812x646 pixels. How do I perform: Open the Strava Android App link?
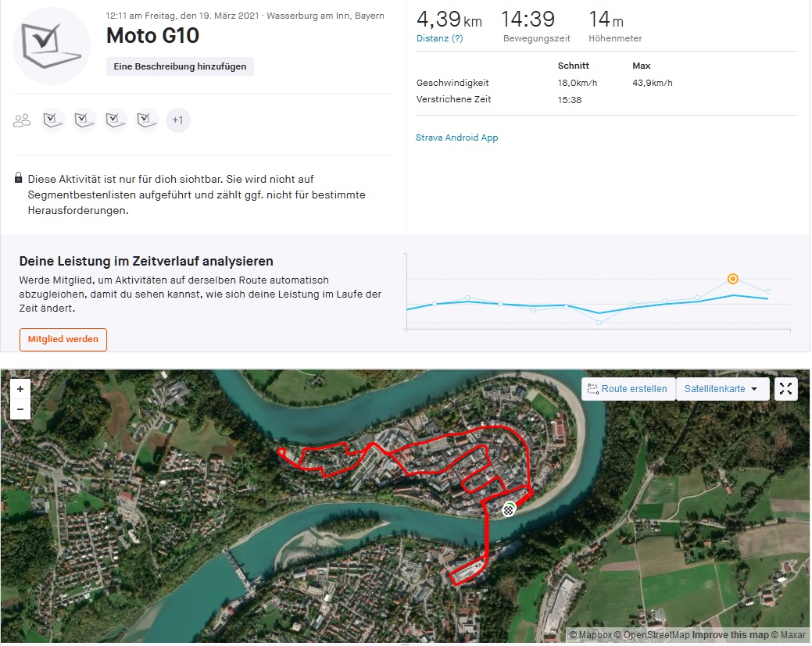pyautogui.click(x=456, y=137)
